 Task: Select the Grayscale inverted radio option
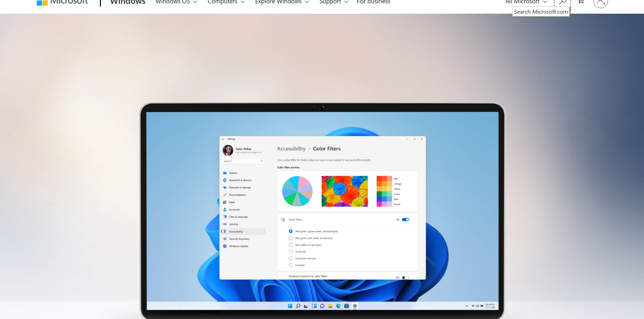[290, 258]
